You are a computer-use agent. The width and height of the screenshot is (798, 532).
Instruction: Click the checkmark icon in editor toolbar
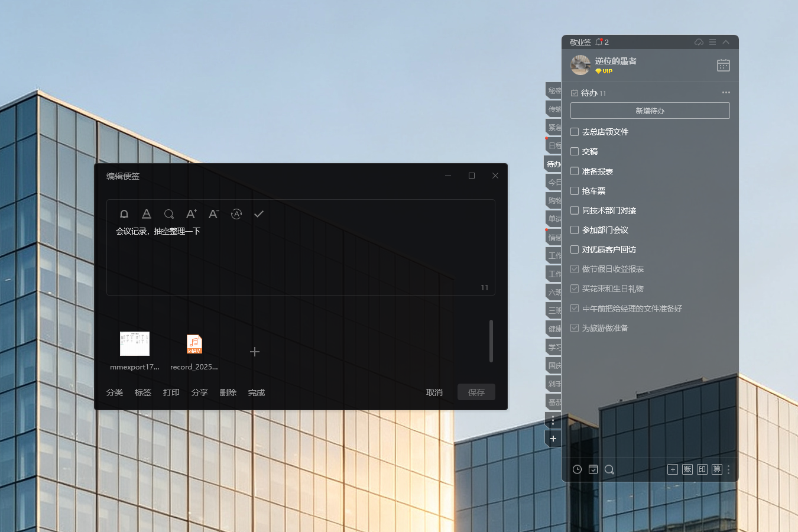(x=259, y=214)
